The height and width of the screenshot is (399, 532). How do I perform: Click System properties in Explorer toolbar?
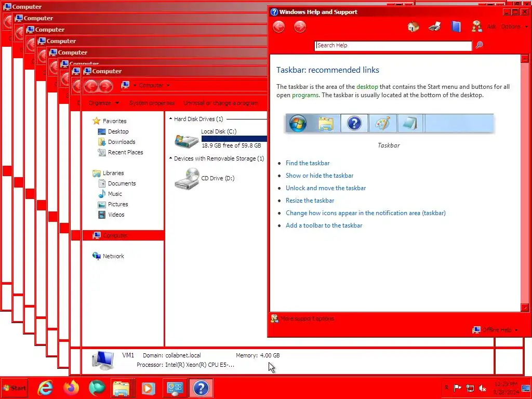click(x=152, y=103)
